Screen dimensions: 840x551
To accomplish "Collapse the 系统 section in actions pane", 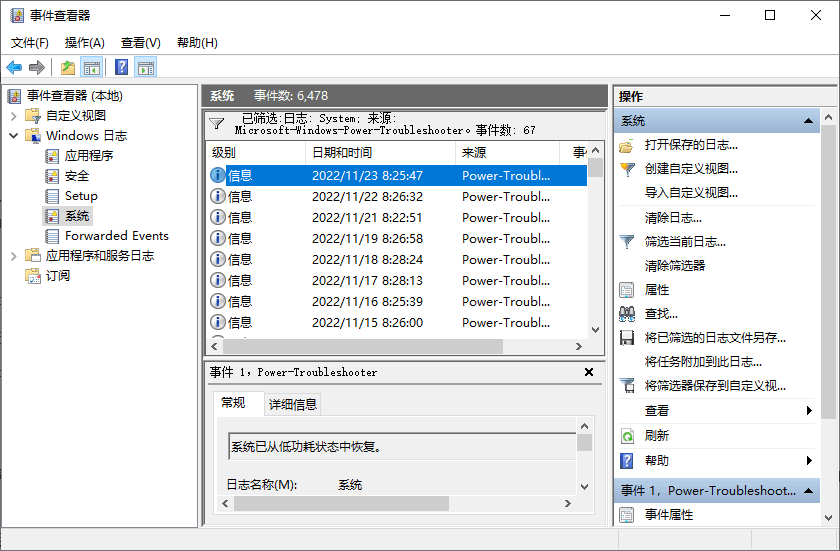I will pos(808,121).
